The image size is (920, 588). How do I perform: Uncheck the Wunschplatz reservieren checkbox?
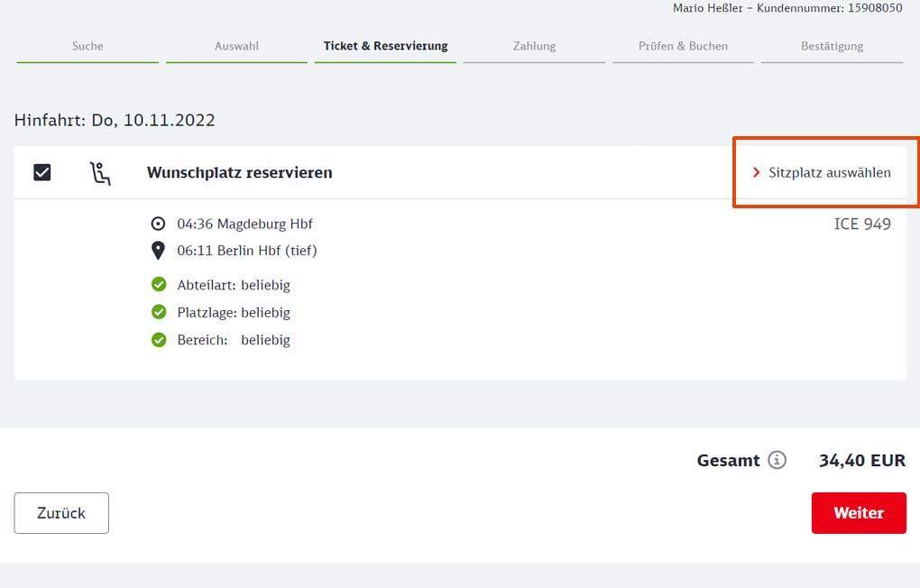click(42, 172)
